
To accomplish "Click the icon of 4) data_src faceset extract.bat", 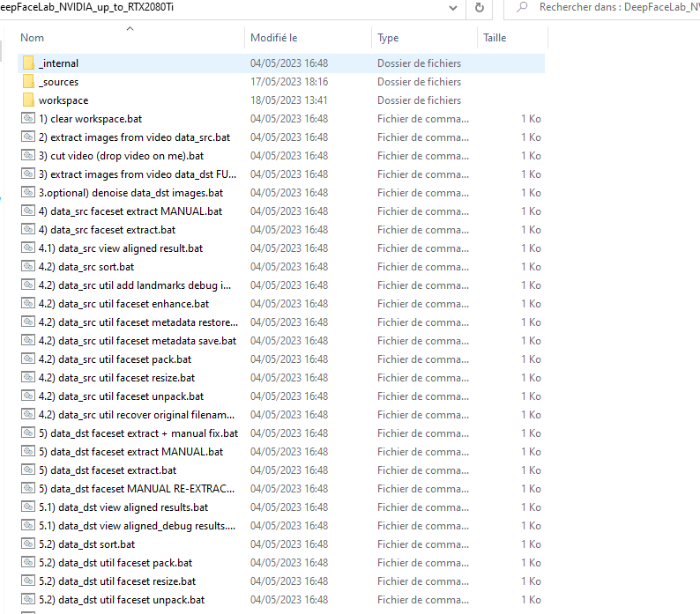I will pos(28,229).
